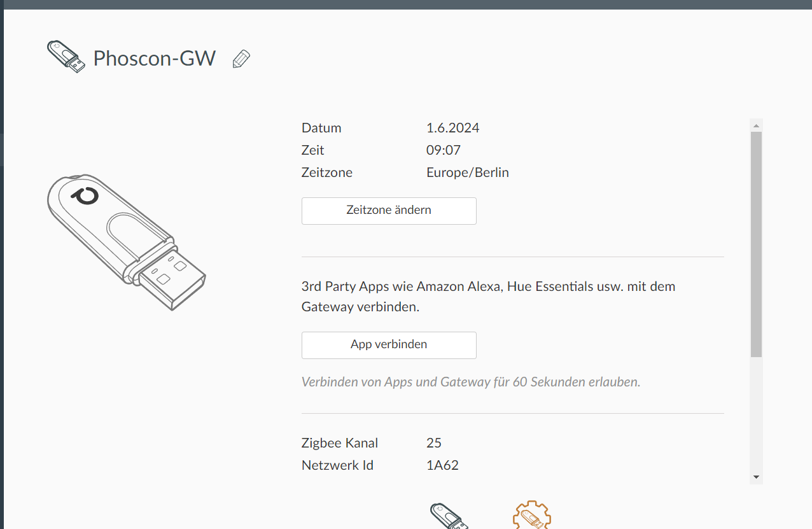Open the orange gear gateway settings icon
The width and height of the screenshot is (812, 529).
click(532, 514)
